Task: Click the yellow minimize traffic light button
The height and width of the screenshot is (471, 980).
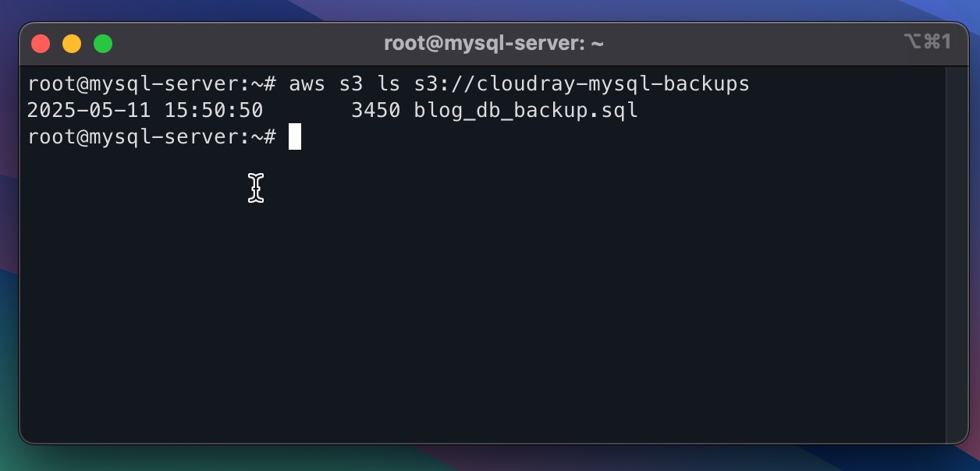Action: click(71, 44)
